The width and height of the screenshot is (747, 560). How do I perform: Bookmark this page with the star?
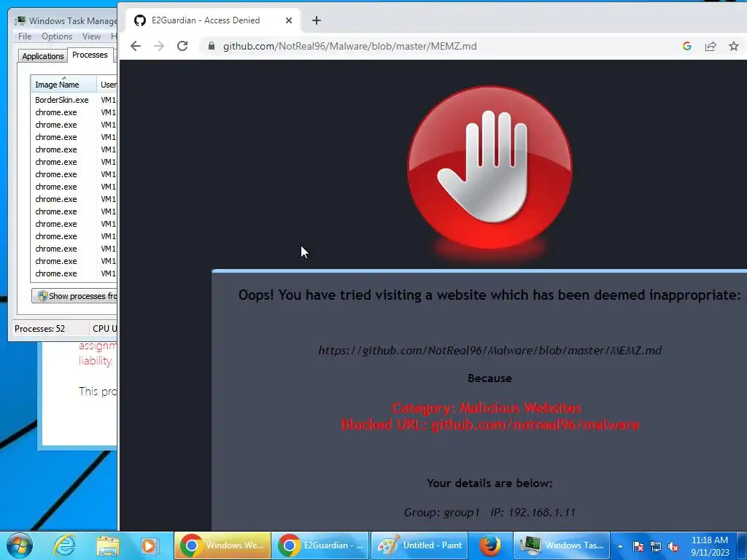click(x=734, y=46)
